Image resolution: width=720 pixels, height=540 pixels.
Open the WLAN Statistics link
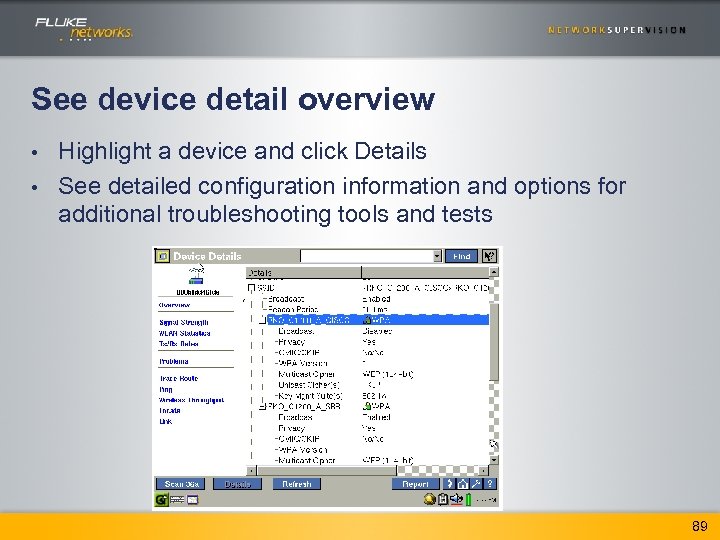(x=185, y=333)
